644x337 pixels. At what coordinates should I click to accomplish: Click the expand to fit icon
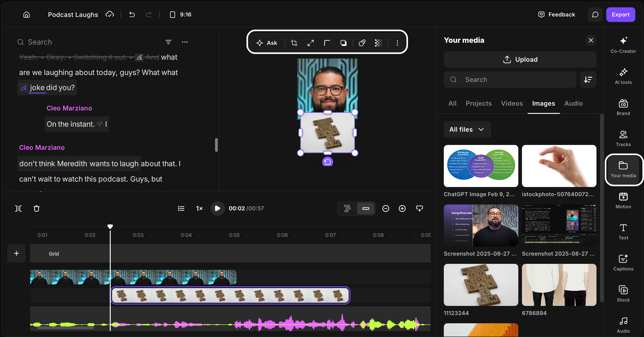(311, 43)
